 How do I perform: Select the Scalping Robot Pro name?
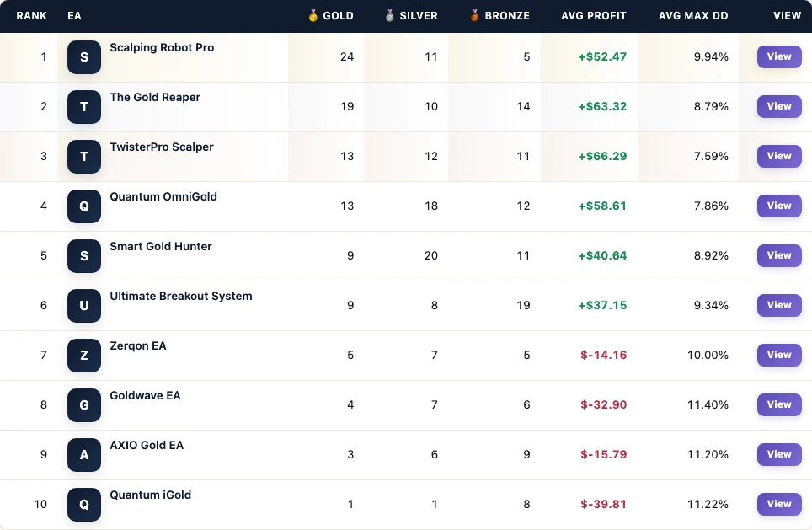click(x=162, y=48)
